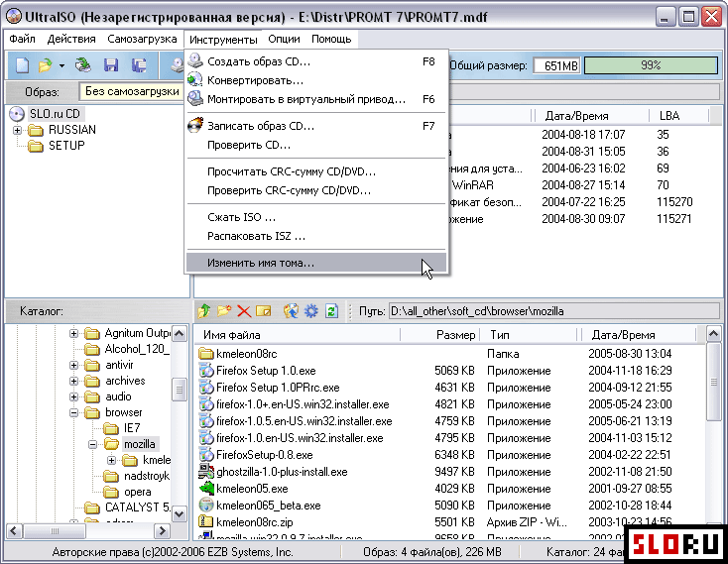Screen dimensions: 728x564
Task: Click catalog tree horizontal scrollbar right arrow
Action: [x=162, y=530]
